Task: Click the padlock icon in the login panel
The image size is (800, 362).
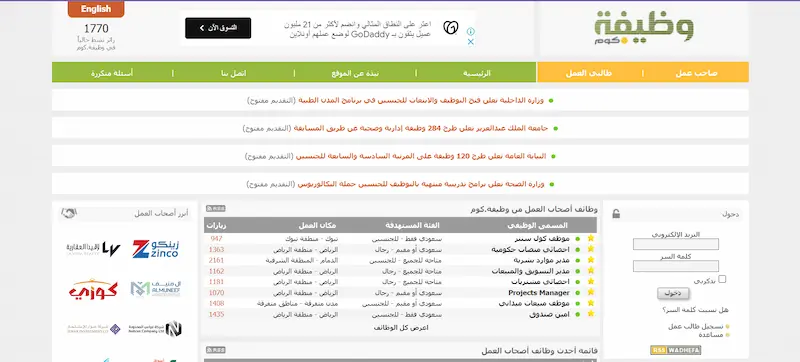Action: tap(616, 214)
